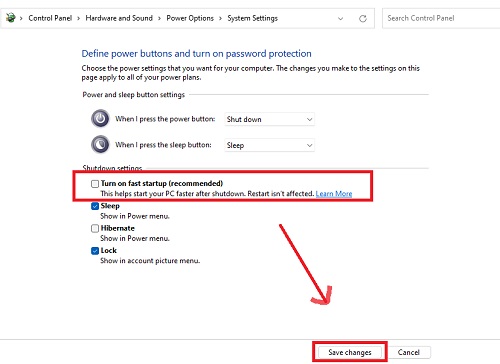The height and width of the screenshot is (364, 500).
Task: Enable Turn on fast startup checkbox
Action: [95, 184]
